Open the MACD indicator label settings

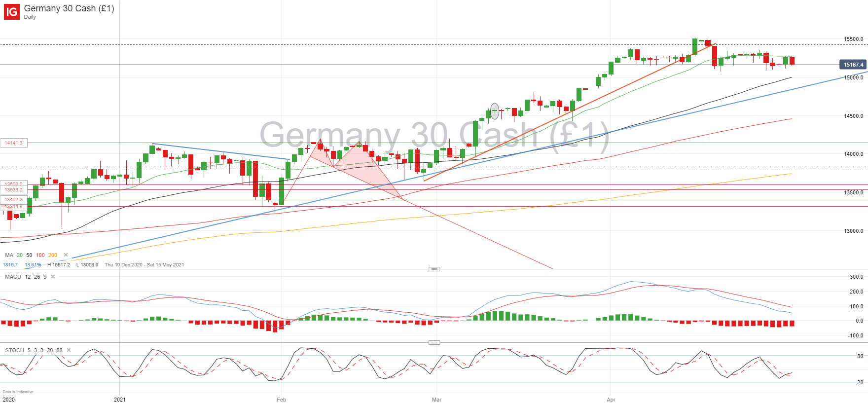point(13,277)
